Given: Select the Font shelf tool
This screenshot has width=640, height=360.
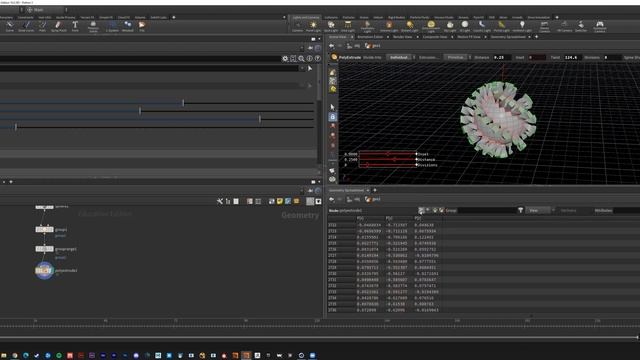Looking at the screenshot, I should tap(75, 27).
